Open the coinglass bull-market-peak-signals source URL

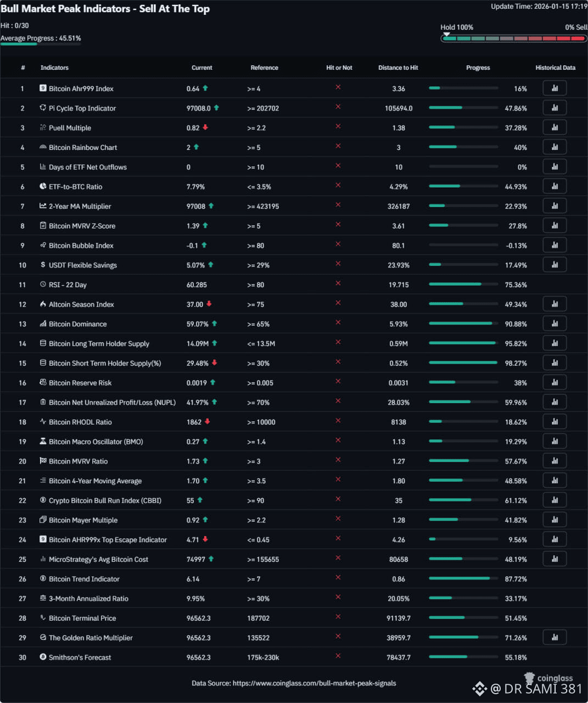tap(314, 683)
